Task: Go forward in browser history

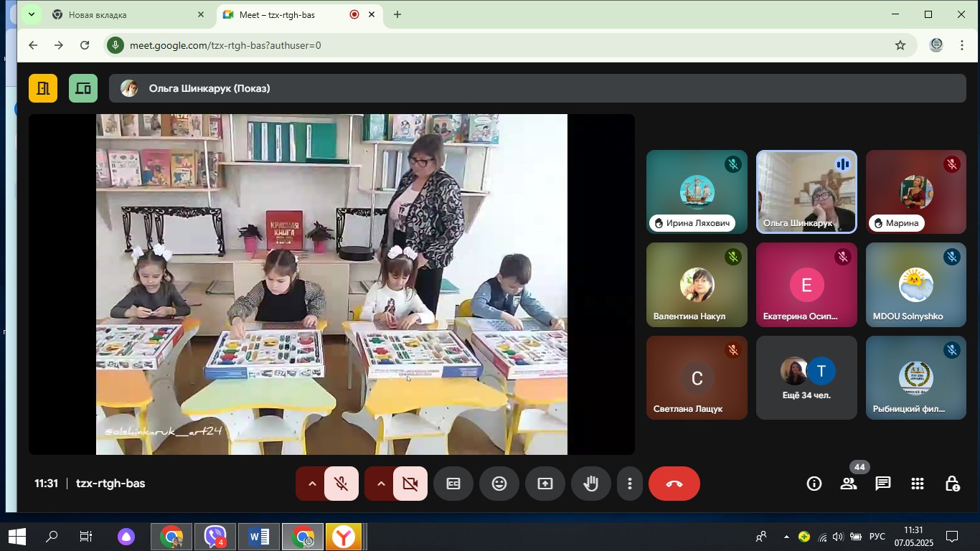Action: 59,45
